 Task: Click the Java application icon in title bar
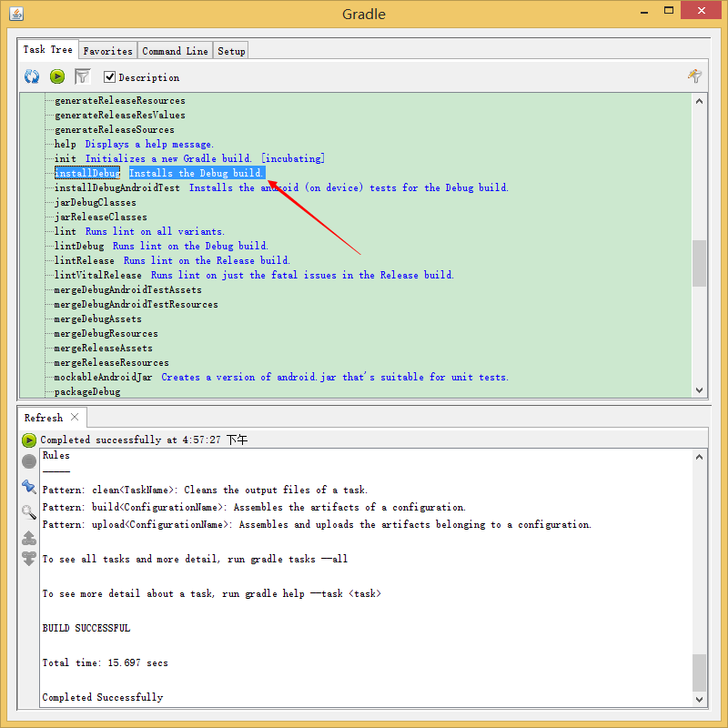point(16,14)
